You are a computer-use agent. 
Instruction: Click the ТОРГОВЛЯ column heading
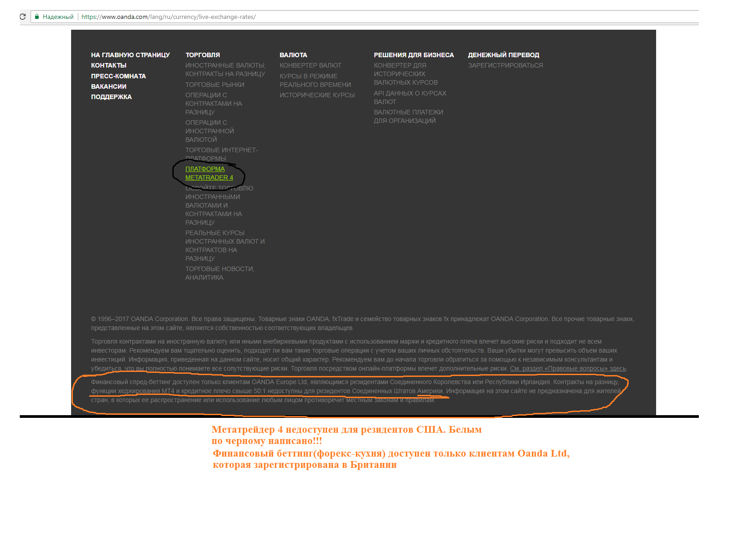[203, 55]
